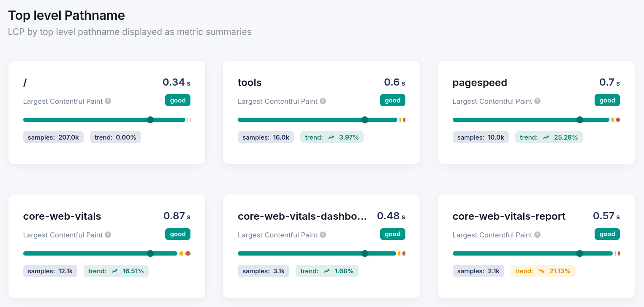Click the truncated core-web-vitals-dashboard card title
Screen dimensions: 644x307
[x=303, y=216]
